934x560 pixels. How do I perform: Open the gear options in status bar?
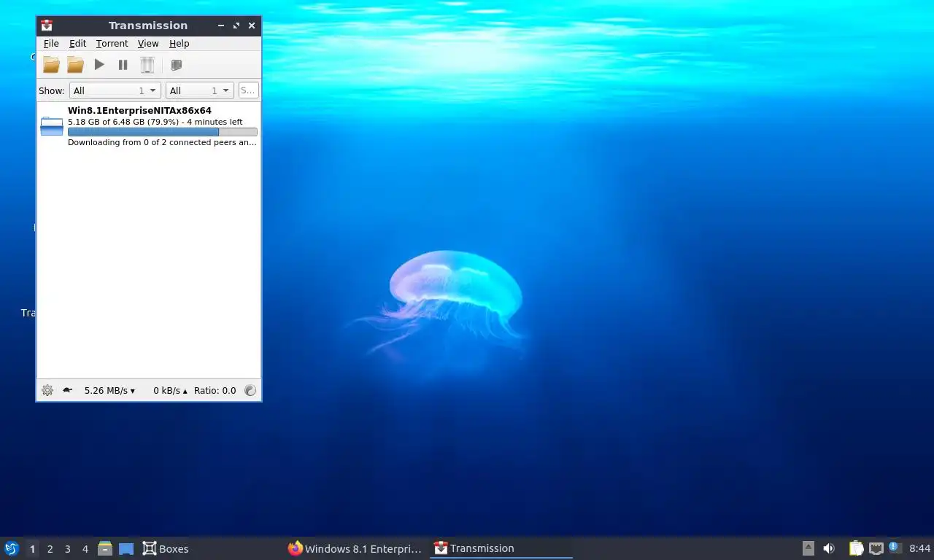point(47,390)
